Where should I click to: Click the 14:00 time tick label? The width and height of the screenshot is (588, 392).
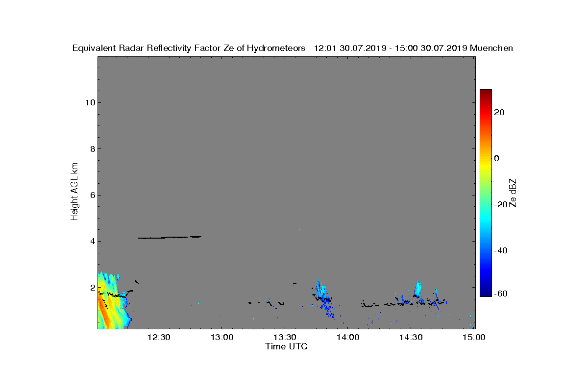(348, 337)
